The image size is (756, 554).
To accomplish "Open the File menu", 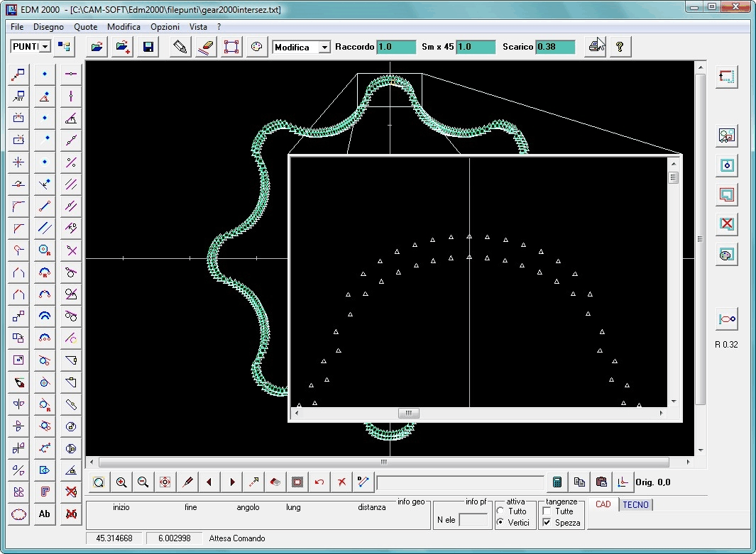I will pyautogui.click(x=17, y=27).
